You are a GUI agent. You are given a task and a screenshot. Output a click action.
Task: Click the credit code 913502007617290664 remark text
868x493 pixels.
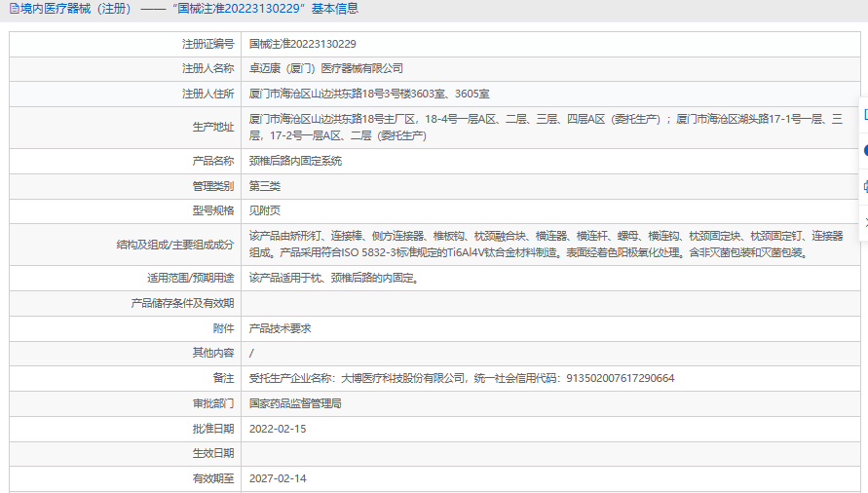click(620, 378)
